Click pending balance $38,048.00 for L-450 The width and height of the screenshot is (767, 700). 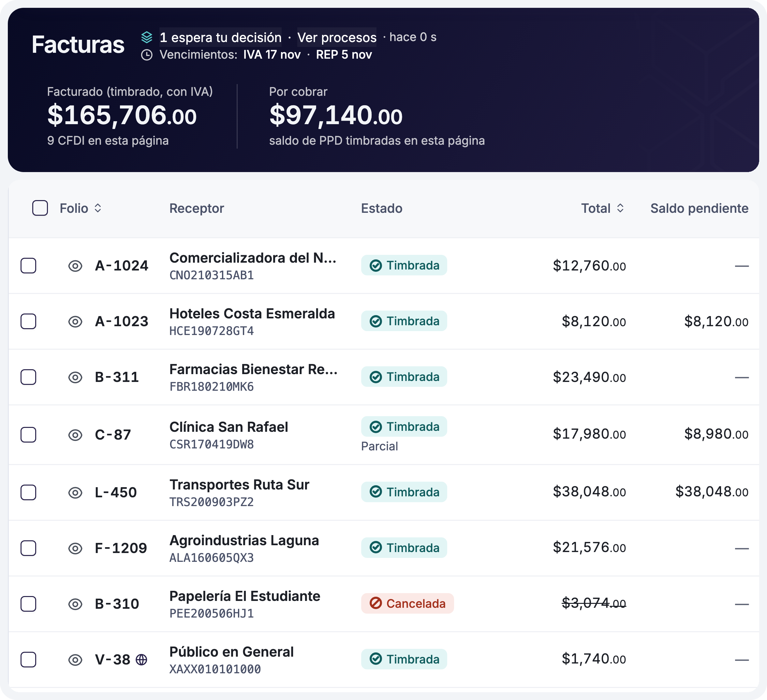(712, 491)
